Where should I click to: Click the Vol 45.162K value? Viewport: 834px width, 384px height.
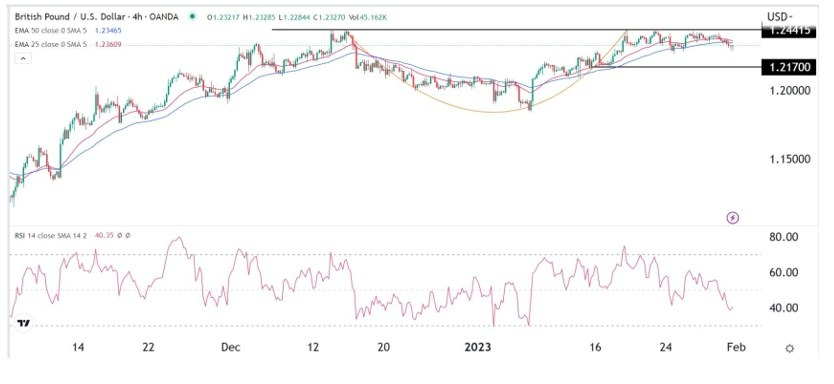click(368, 18)
